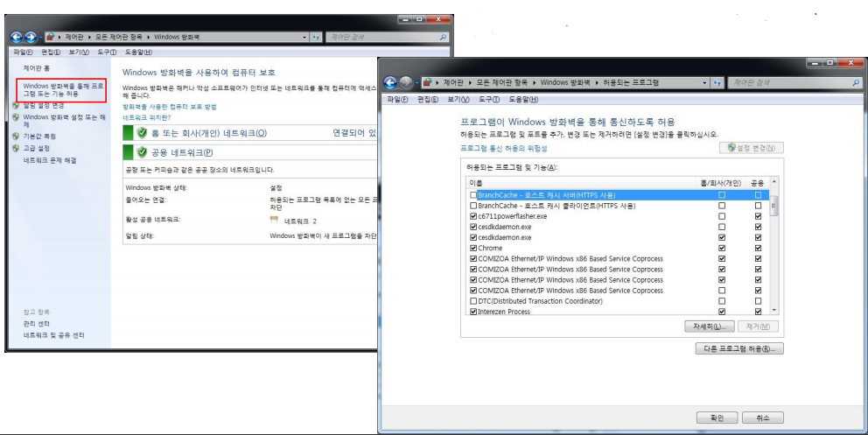Click the control panel icon in the front window address bar
868x435 pixels.
pyautogui.click(x=428, y=82)
